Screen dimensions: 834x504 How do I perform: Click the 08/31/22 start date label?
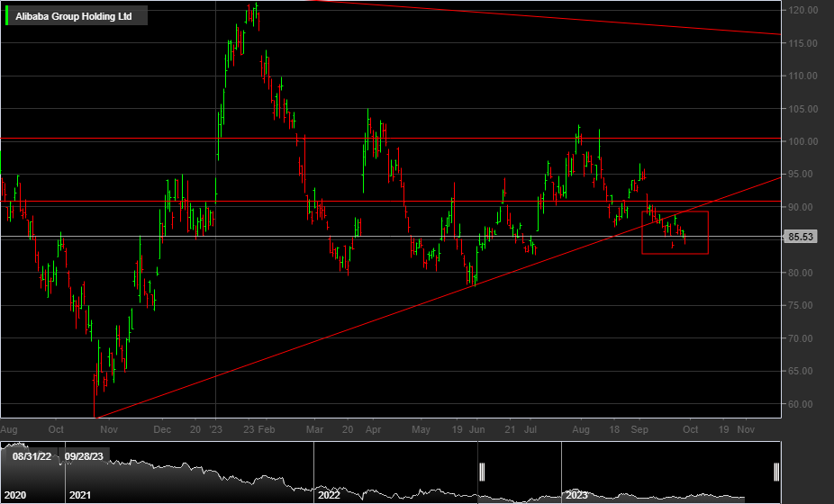pyautogui.click(x=32, y=456)
